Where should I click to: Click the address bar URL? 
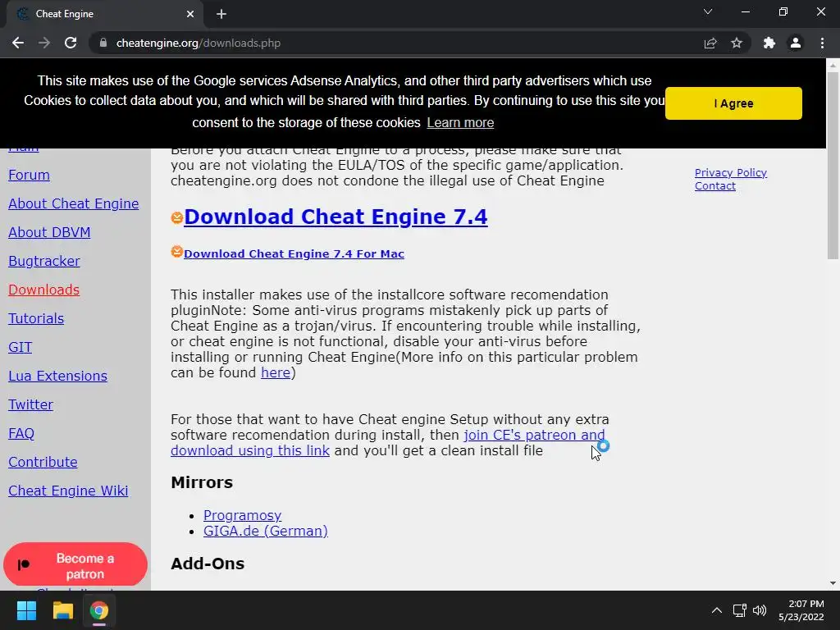(199, 43)
